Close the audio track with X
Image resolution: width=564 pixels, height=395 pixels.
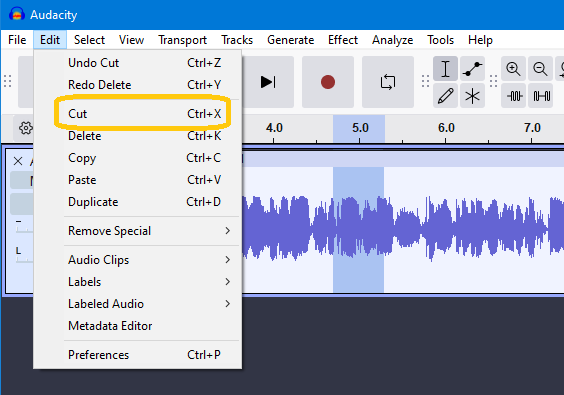point(18,161)
